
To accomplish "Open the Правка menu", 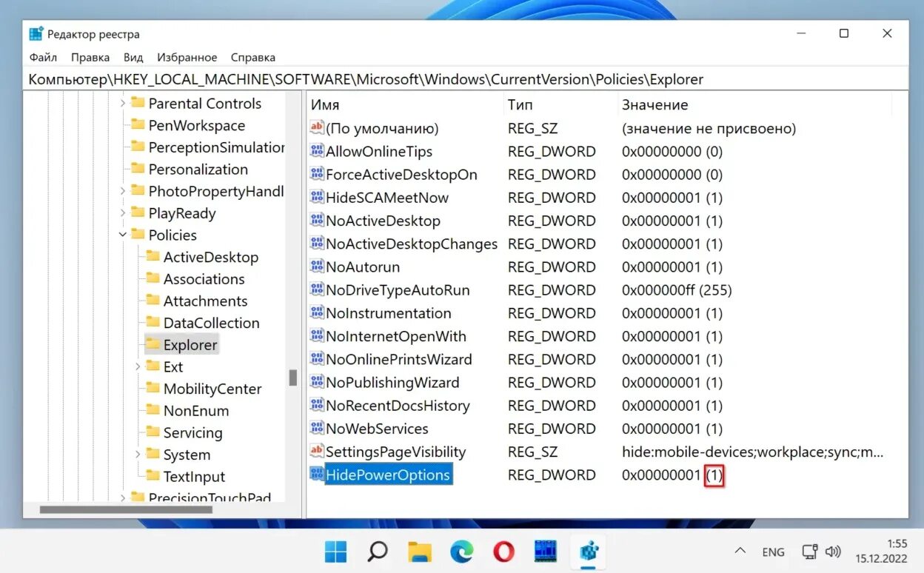I will pos(90,57).
